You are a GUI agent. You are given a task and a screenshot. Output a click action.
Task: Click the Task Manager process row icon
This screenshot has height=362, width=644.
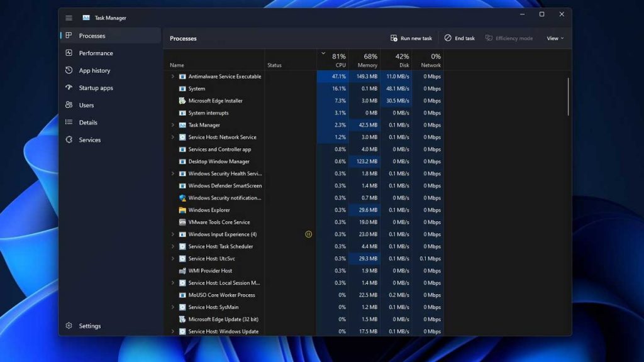[x=182, y=125]
